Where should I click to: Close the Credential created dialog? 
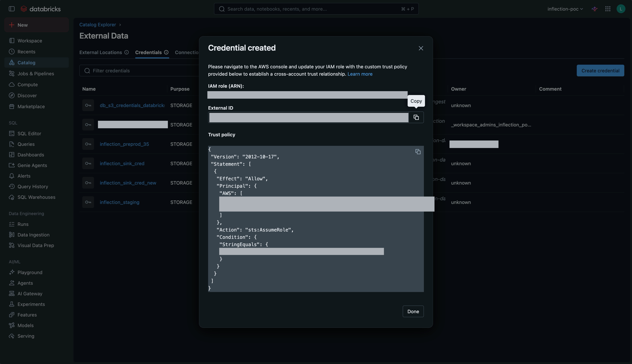click(421, 48)
